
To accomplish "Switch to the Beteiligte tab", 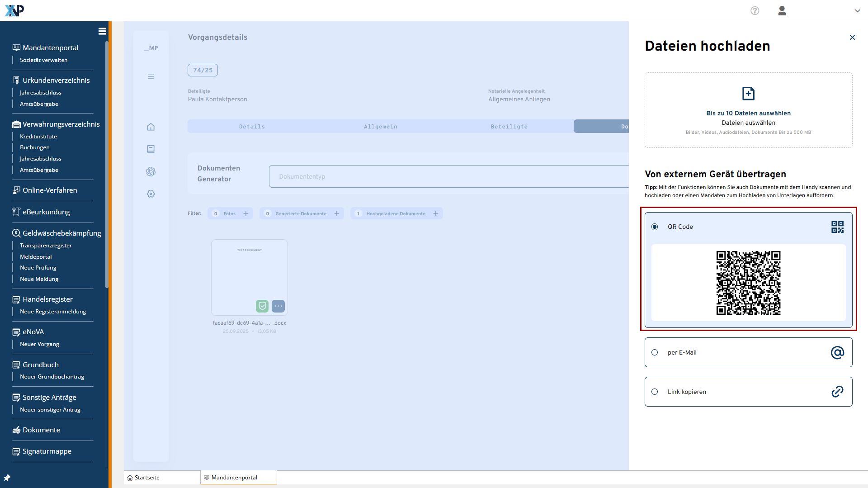I will click(509, 127).
